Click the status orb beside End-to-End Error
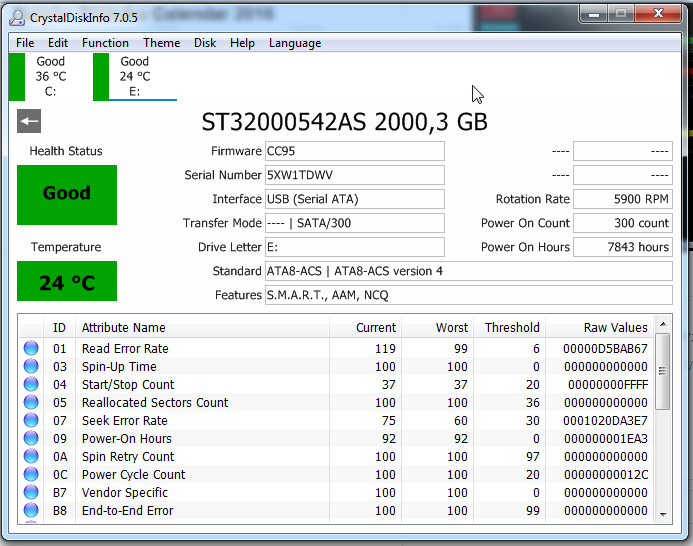The image size is (693, 546). tap(31, 510)
